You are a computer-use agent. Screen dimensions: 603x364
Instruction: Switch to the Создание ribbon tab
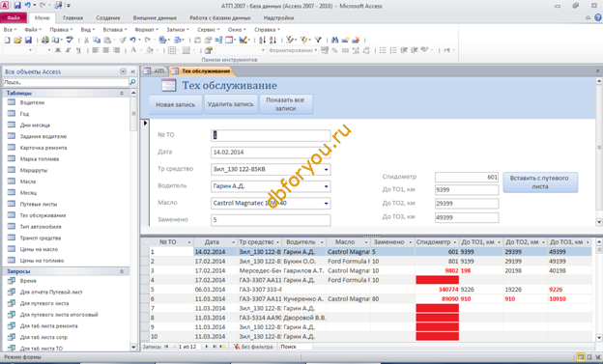108,18
